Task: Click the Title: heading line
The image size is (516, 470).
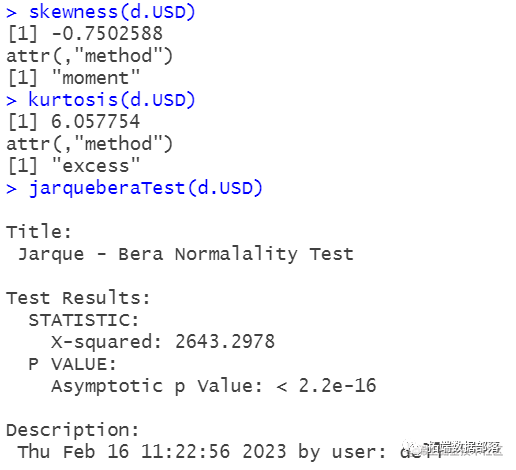Action: [x=39, y=231]
